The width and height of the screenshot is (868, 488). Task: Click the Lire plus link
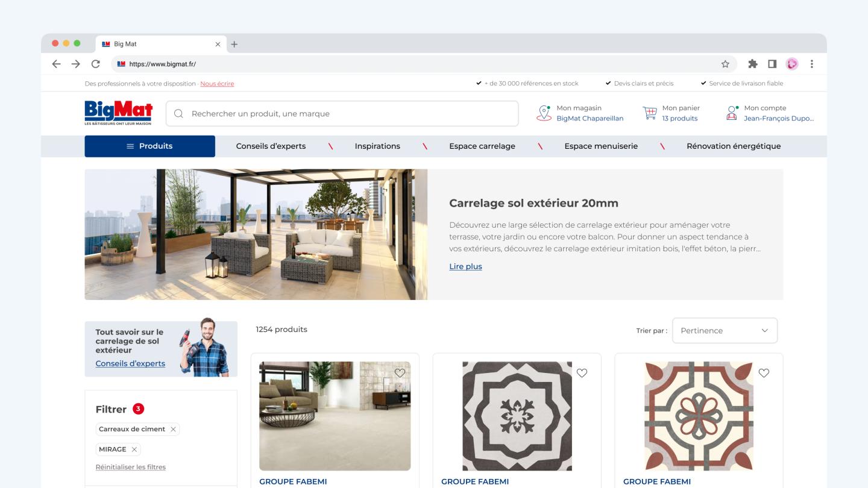[465, 266]
